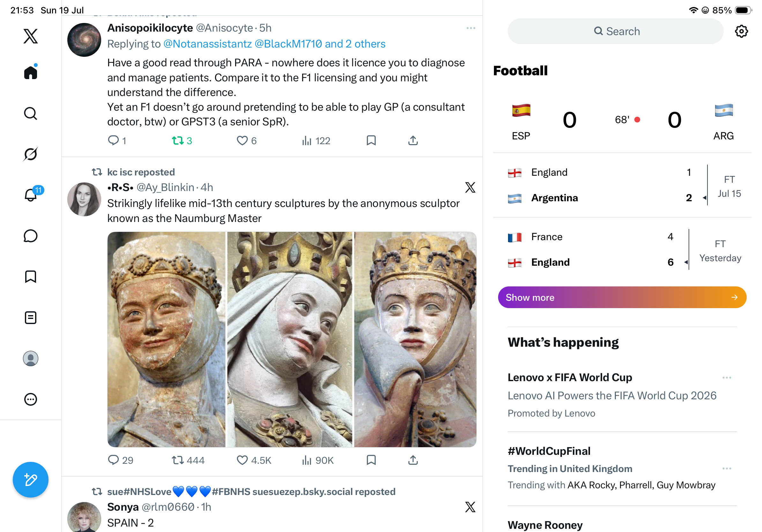Open more options on Anisopoikilocyte's post
The height and width of the screenshot is (532, 762).
(x=471, y=28)
